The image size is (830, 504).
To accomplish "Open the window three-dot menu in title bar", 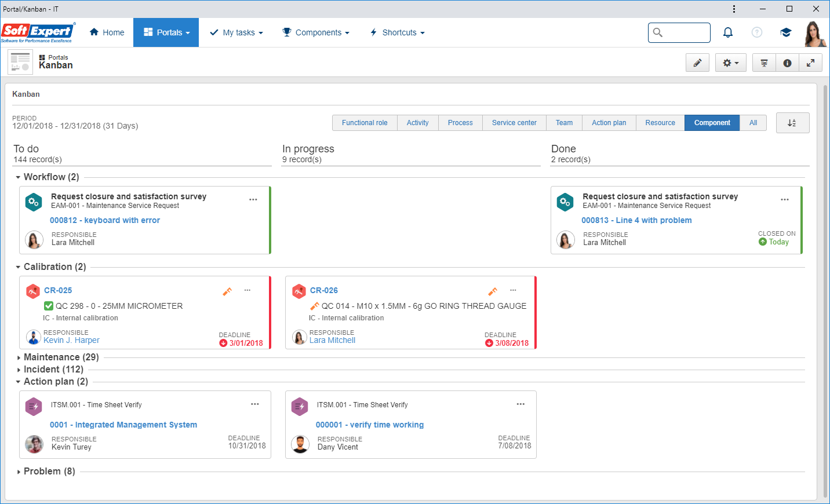I will tap(734, 9).
